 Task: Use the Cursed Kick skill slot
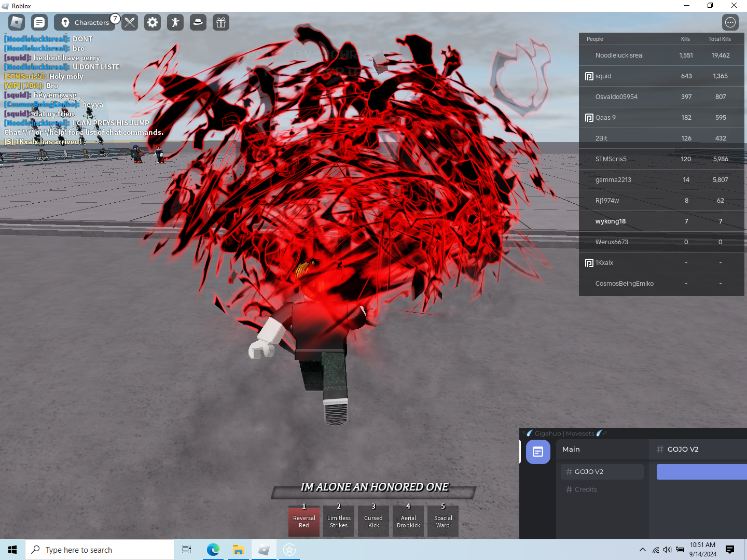374,521
